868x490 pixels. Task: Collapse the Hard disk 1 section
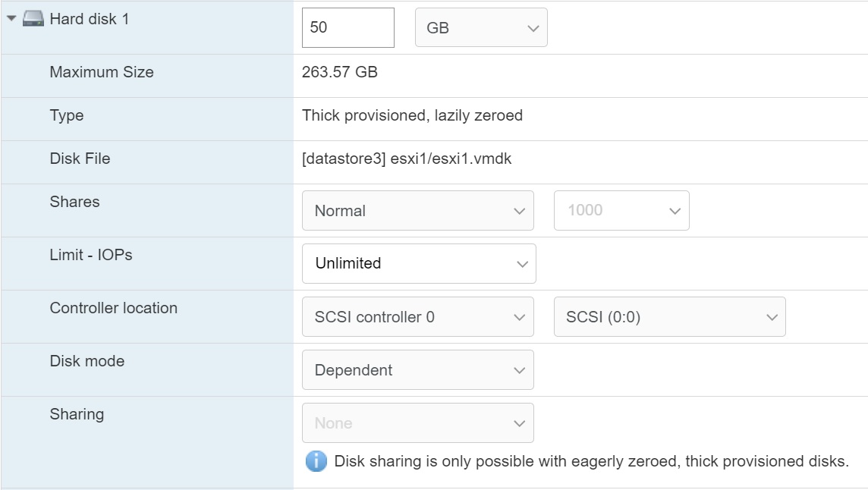click(11, 19)
